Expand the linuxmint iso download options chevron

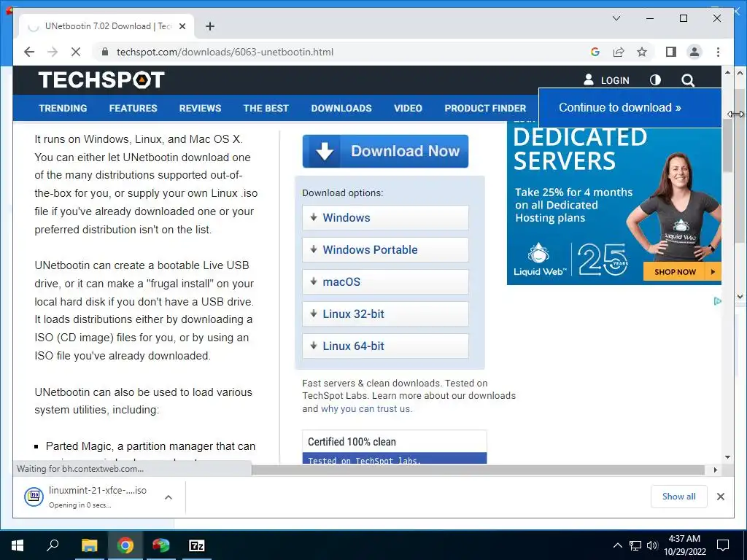coord(169,497)
